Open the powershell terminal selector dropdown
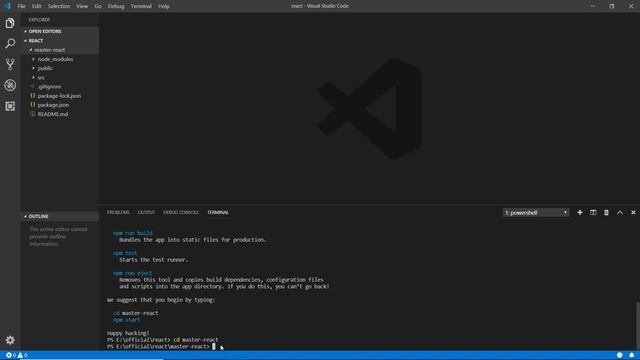Viewport: 640px width, 360px height. pos(536,212)
